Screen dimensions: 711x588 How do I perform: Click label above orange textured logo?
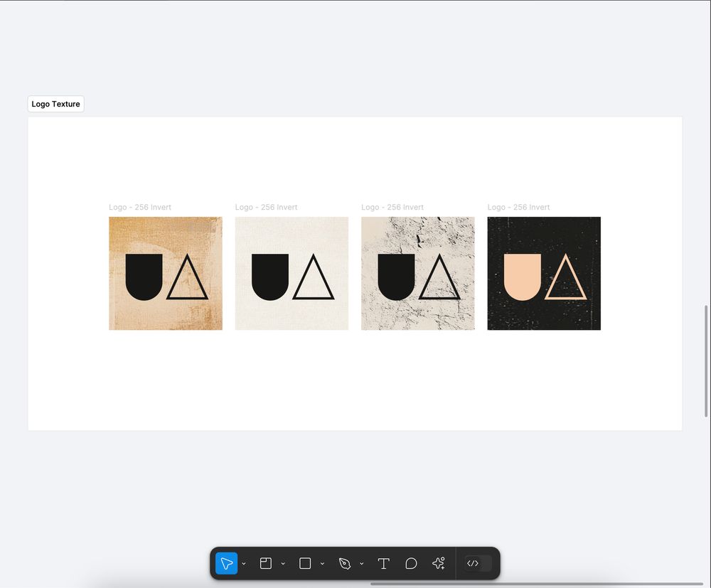139,207
